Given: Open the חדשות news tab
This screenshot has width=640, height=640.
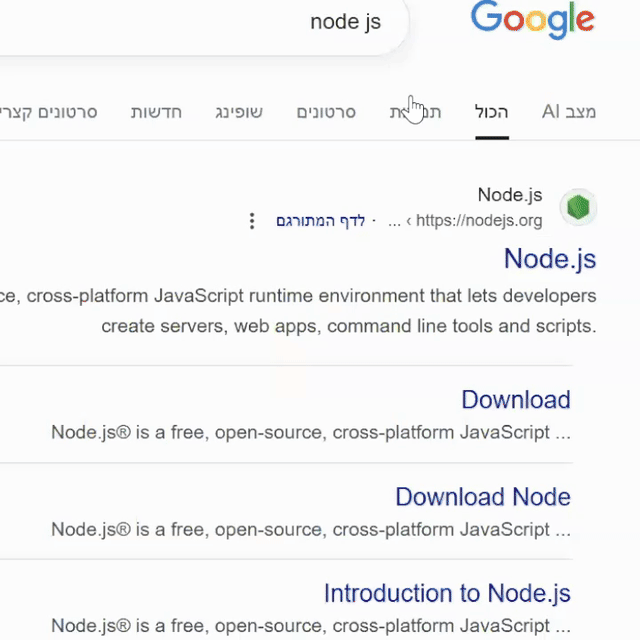Looking at the screenshot, I should [x=156, y=112].
